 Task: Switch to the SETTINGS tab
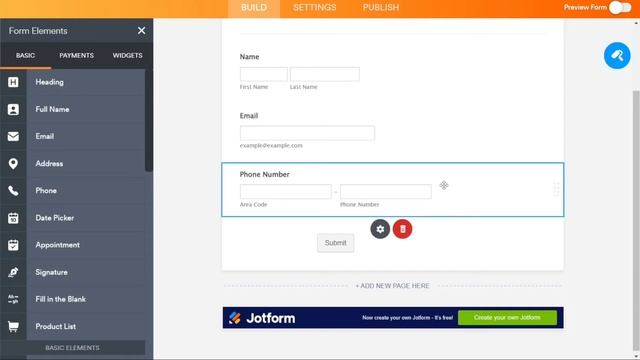315,8
